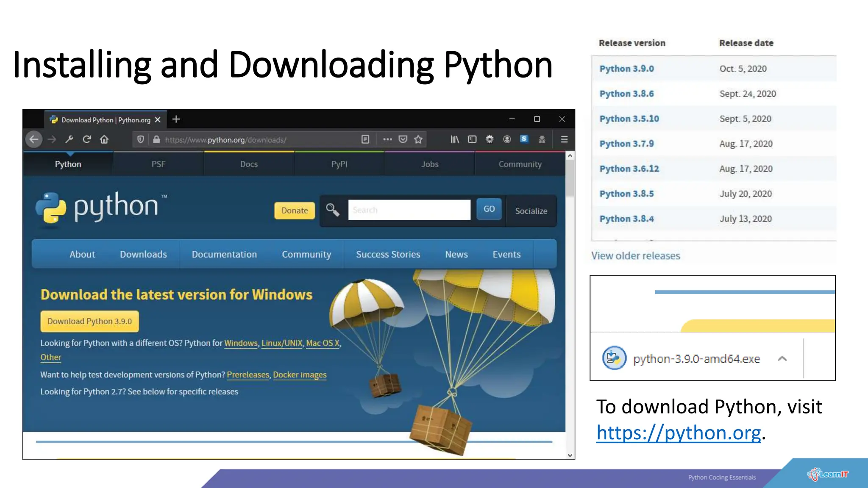Viewport: 868px width, 488px height.
Task: Expand the python-3.9.0-amd64.exe download chevron
Action: (782, 359)
